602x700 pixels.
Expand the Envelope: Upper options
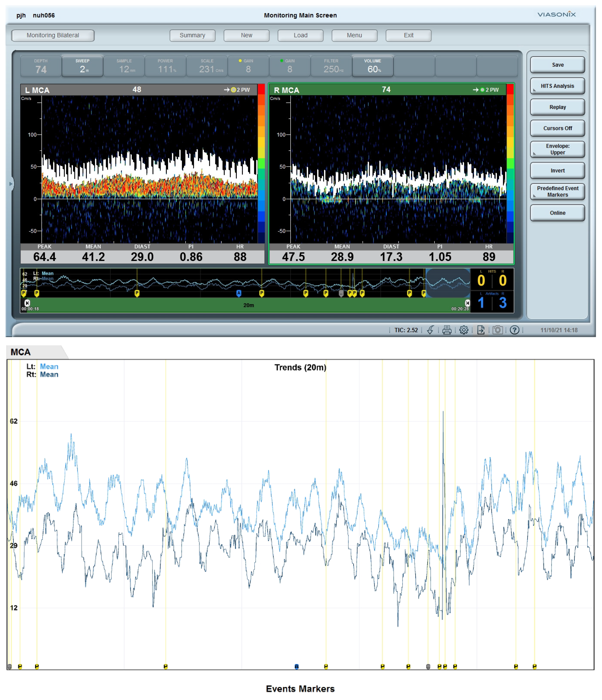click(x=557, y=149)
